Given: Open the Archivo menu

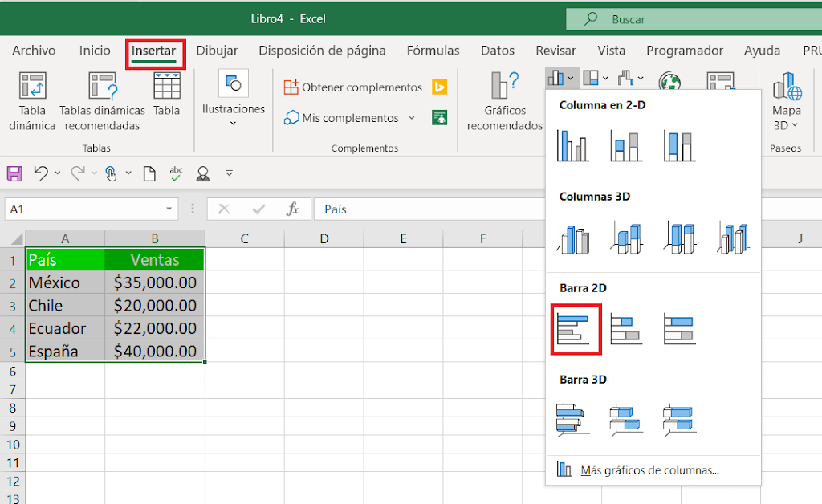Looking at the screenshot, I should click(33, 50).
